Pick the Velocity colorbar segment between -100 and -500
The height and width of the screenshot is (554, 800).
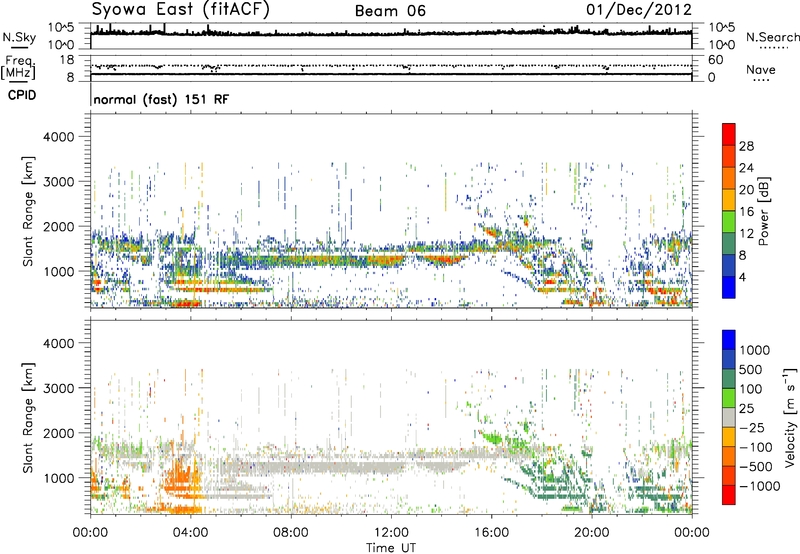[729, 456]
